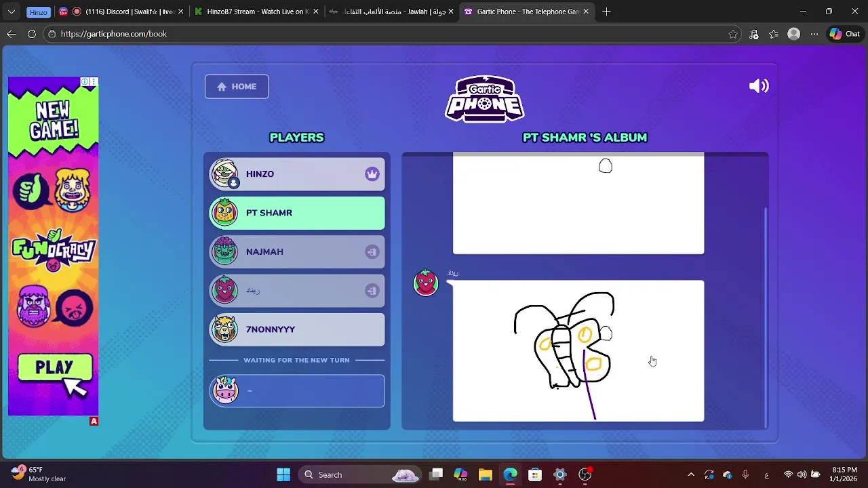The width and height of the screenshot is (868, 488).
Task: Open the Wi-Fi network settings
Action: click(x=788, y=474)
